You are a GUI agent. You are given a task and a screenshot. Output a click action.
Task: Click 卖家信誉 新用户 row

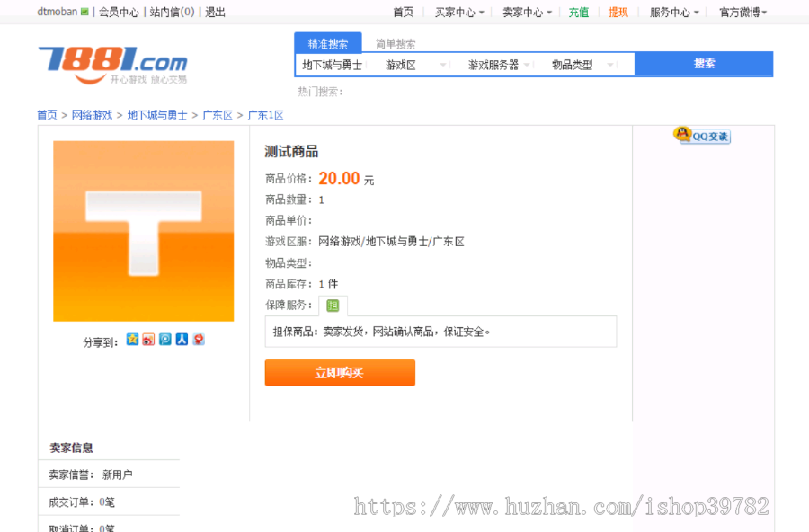(109, 474)
